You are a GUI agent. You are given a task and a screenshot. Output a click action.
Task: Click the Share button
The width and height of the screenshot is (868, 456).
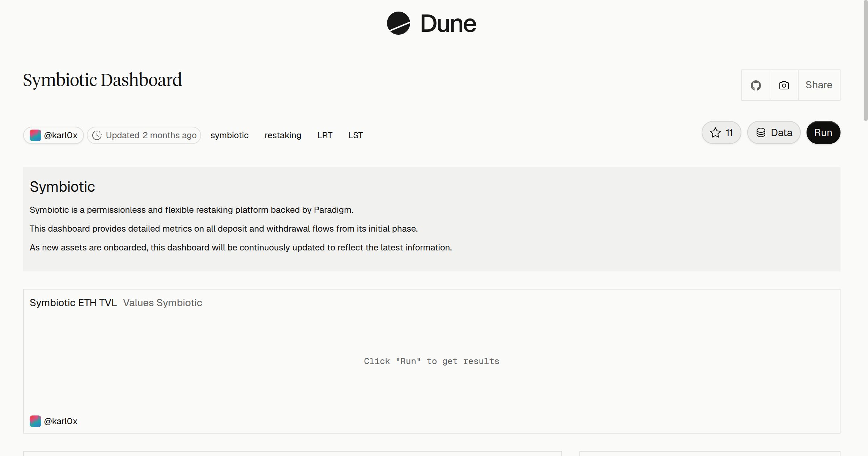click(819, 85)
